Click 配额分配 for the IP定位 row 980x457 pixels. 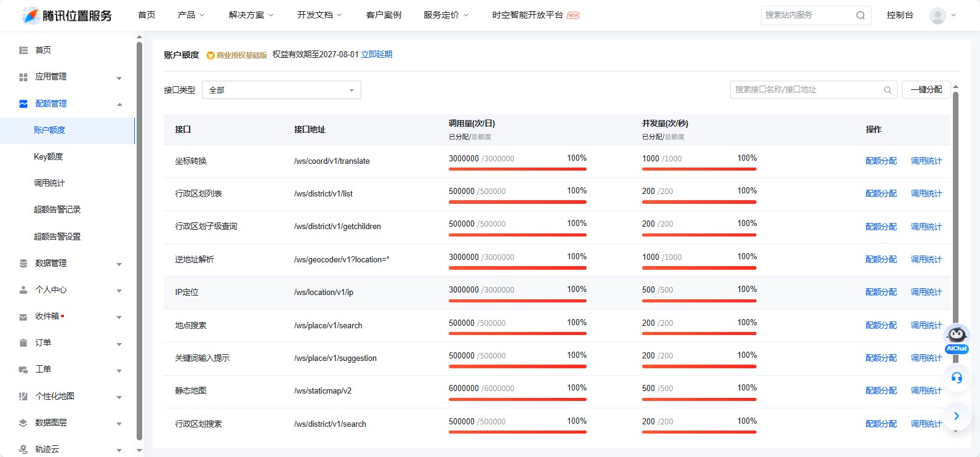[x=881, y=292]
